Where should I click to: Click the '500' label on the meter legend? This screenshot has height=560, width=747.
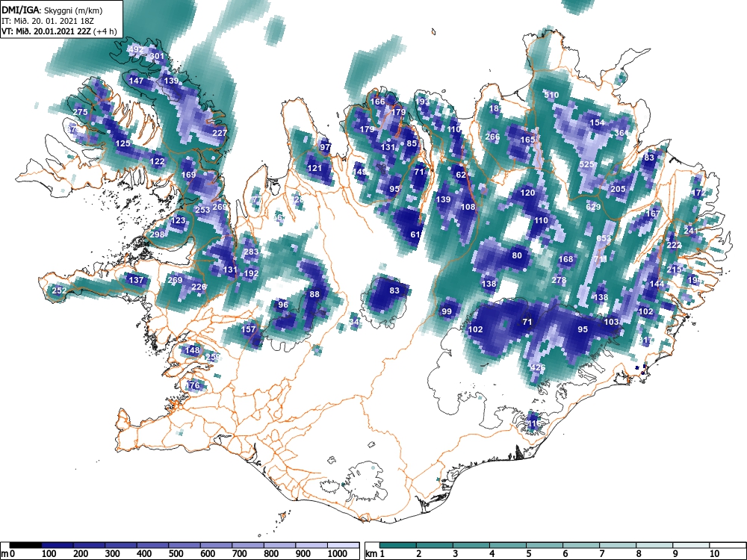pyautogui.click(x=176, y=554)
